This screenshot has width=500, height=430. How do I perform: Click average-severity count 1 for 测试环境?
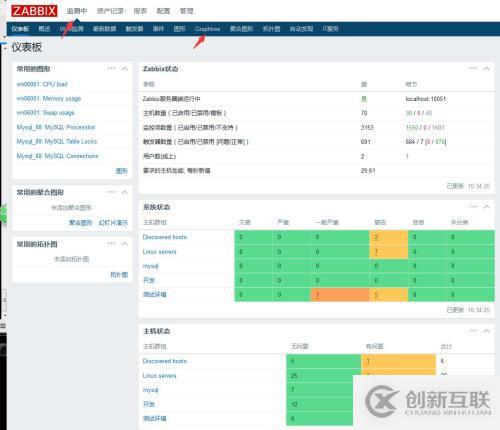pyautogui.click(x=317, y=295)
